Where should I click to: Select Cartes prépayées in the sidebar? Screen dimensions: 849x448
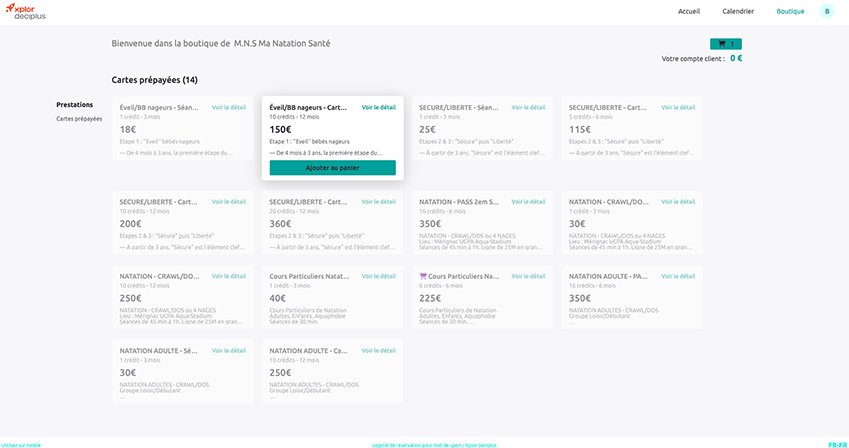pyautogui.click(x=79, y=118)
